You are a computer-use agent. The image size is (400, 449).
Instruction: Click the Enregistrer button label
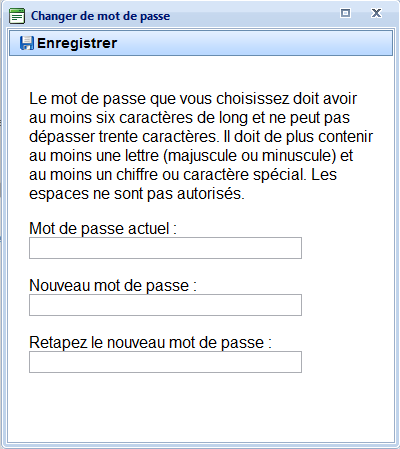click(77, 43)
